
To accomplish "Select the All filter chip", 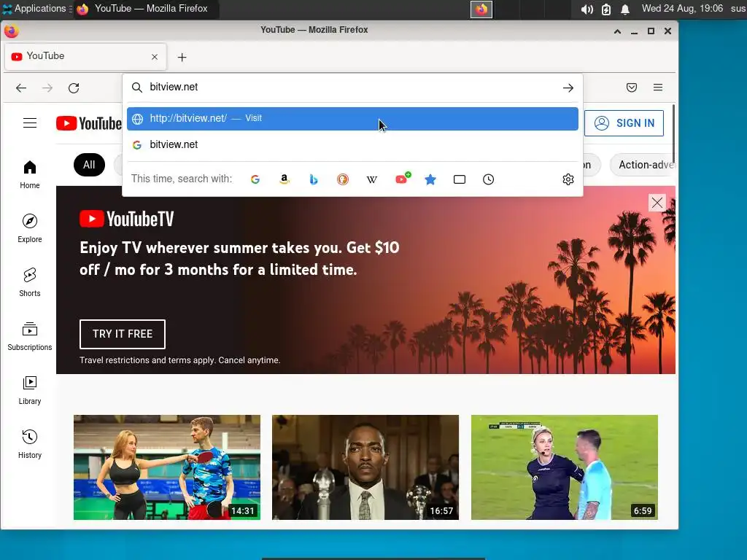I will pos(89,165).
